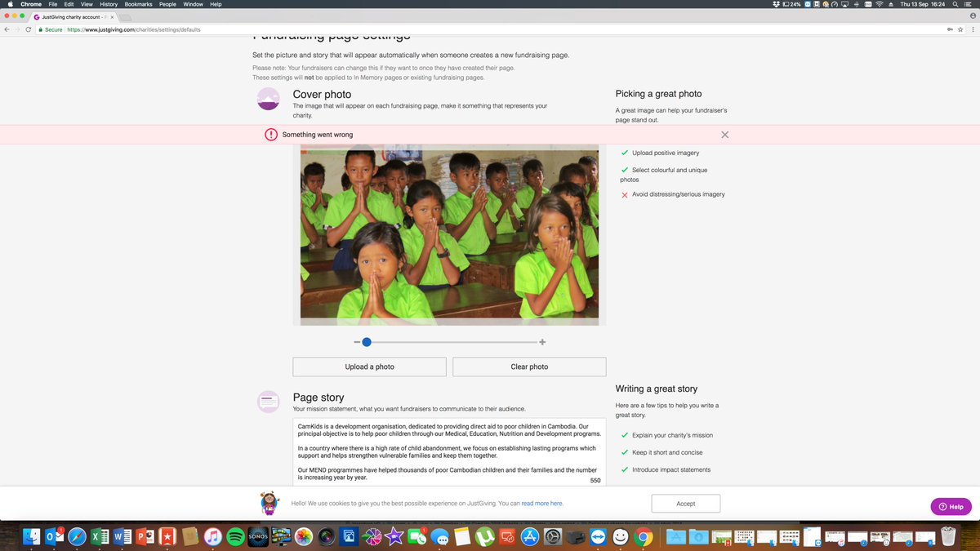Open System Preferences from Dock

pos(552,536)
